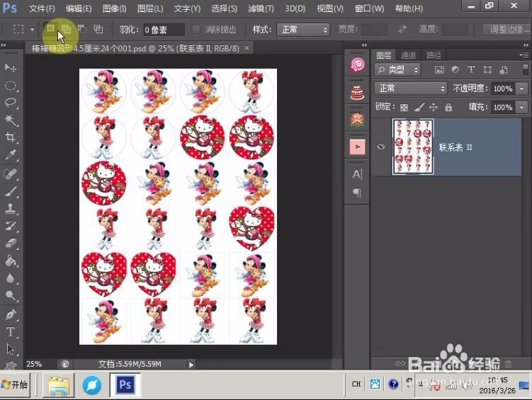
Task: Select the Eyedropper tool
Action: coord(11,155)
